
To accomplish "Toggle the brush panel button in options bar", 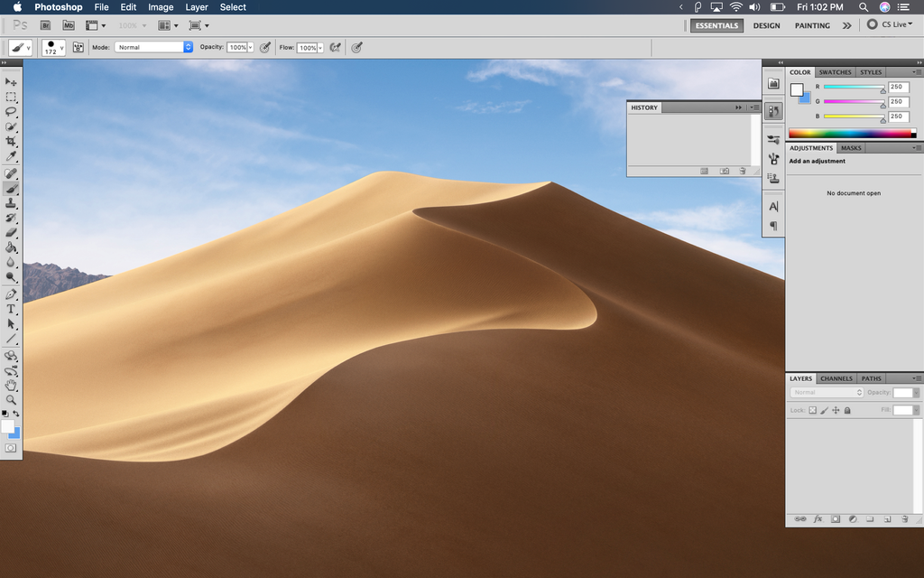I will tap(78, 47).
